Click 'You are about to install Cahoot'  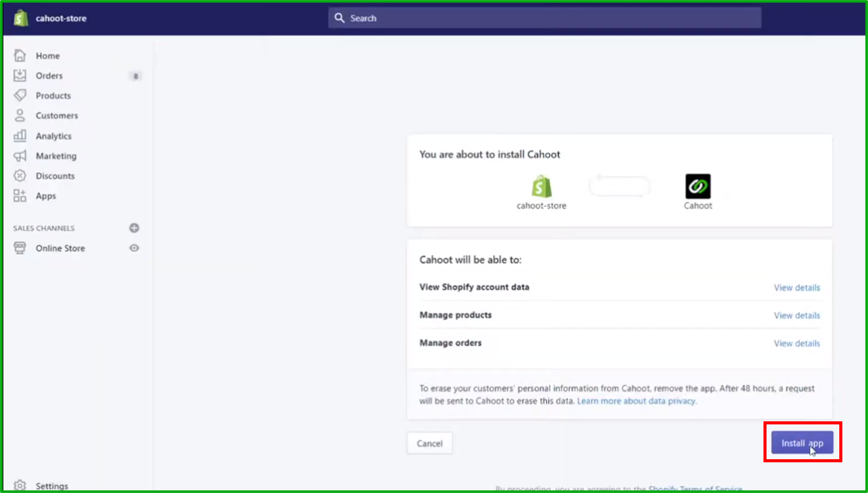(x=490, y=155)
